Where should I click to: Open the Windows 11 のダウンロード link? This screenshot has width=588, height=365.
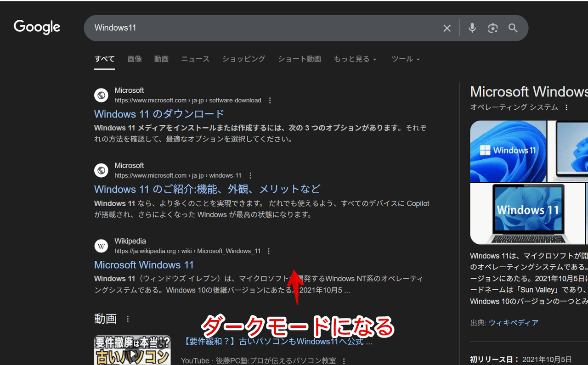pos(159,114)
